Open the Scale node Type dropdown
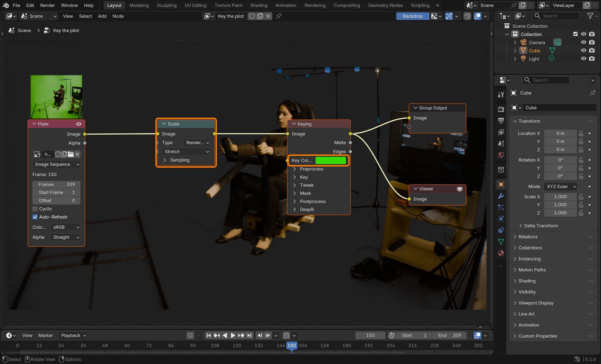 [x=197, y=143]
